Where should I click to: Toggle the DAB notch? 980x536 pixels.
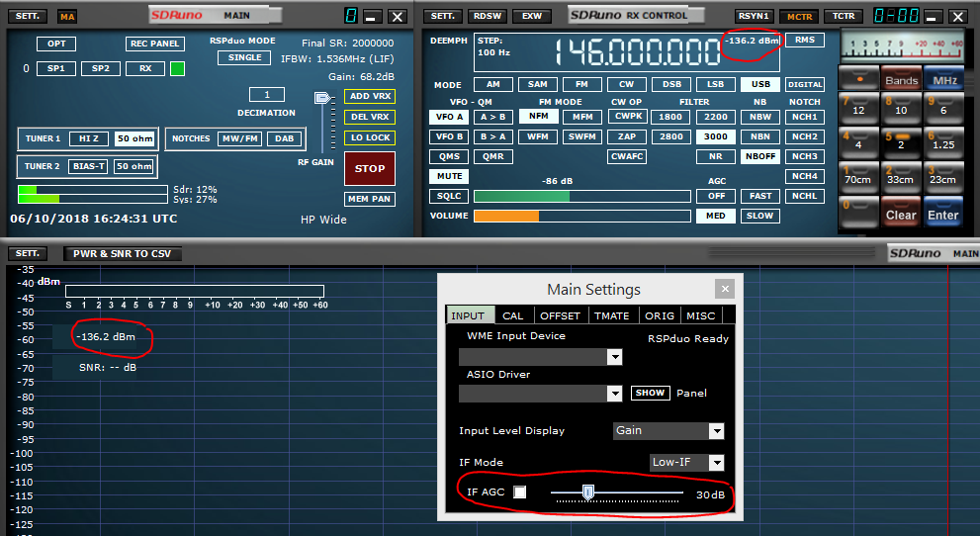(285, 138)
